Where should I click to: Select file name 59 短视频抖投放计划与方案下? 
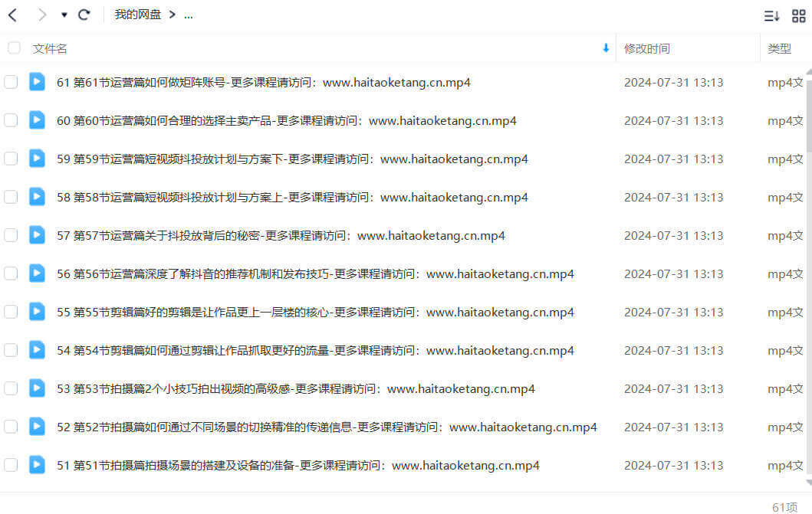pos(292,159)
